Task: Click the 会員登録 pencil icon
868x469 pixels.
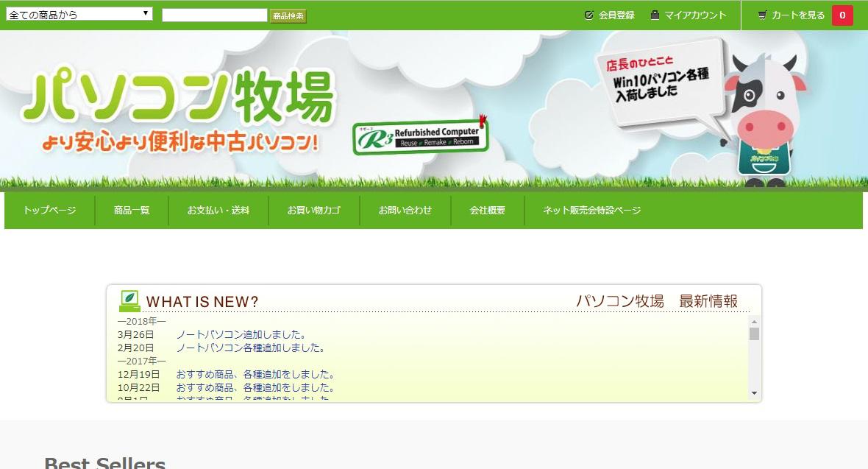Action: click(589, 15)
